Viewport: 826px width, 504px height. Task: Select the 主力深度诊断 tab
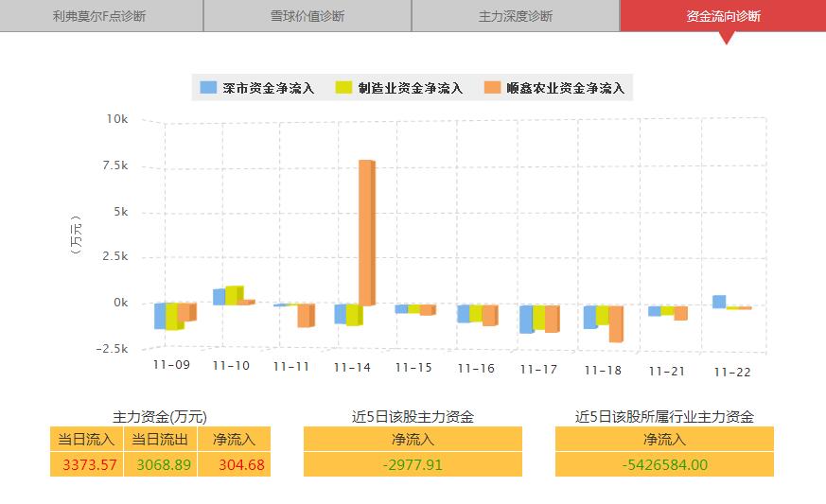click(x=516, y=16)
